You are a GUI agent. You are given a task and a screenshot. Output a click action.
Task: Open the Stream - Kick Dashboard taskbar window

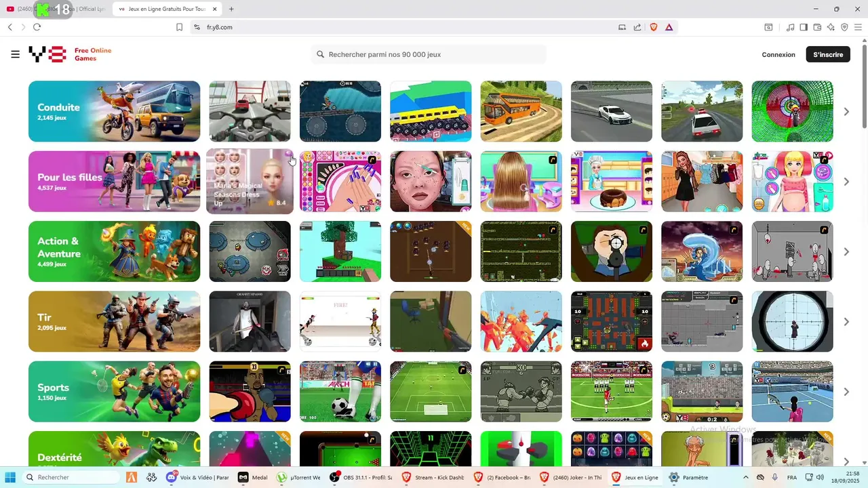pyautogui.click(x=433, y=477)
